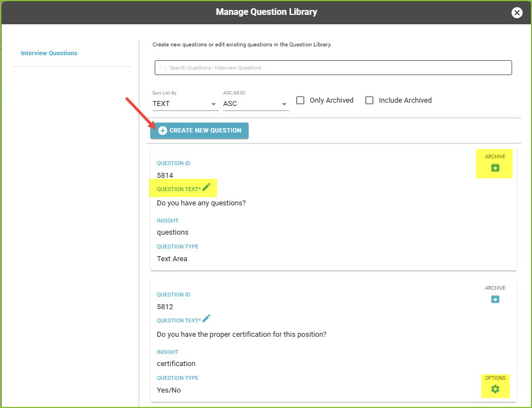Click the 'Text Area' question type value
Image resolution: width=532 pixels, height=408 pixels.
[172, 259]
